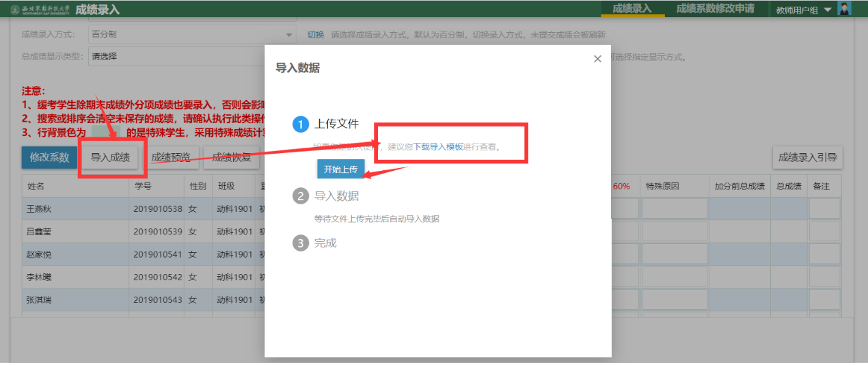Click the 备注 input field for 王燕秋
868x365 pixels.
point(824,208)
